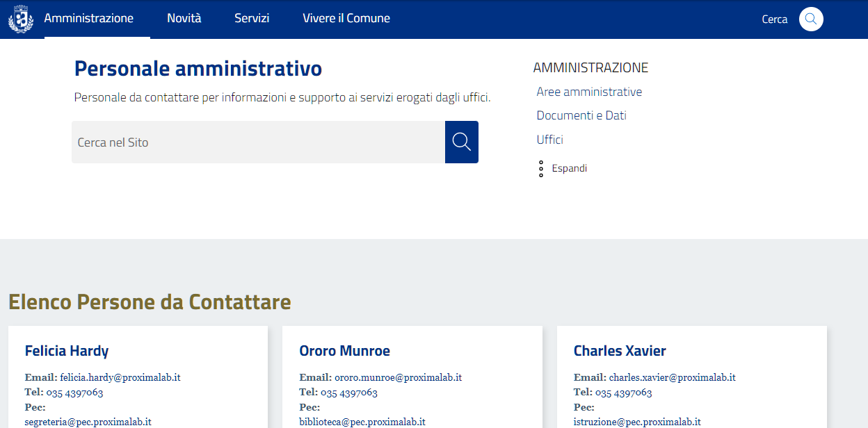This screenshot has width=868, height=428.
Task: Focus the Cerca nel Sito field
Action: tap(258, 142)
